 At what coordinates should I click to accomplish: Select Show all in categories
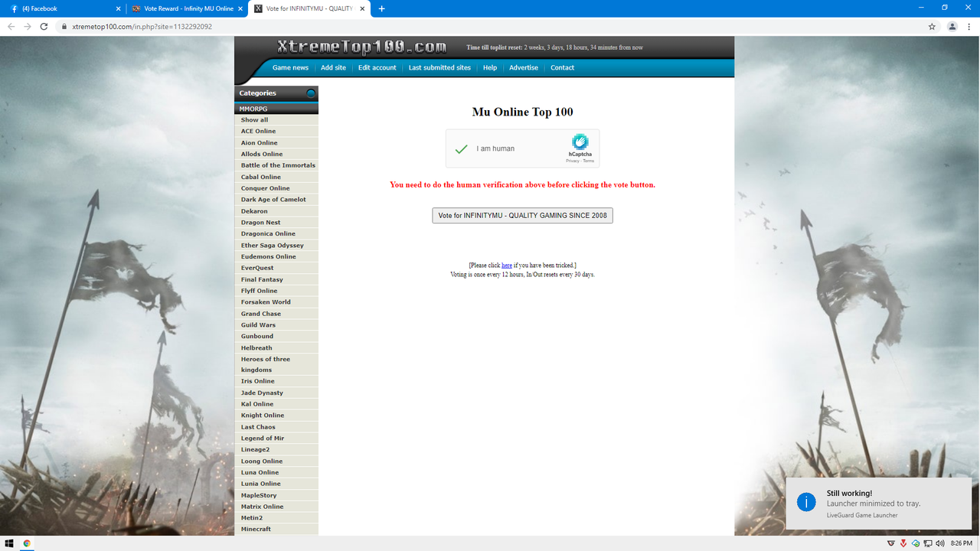255,120
